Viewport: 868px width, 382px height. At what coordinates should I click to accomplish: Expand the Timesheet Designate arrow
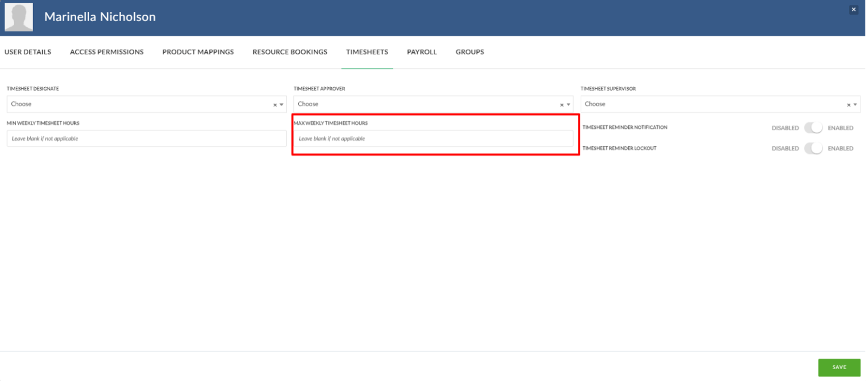coord(281,105)
